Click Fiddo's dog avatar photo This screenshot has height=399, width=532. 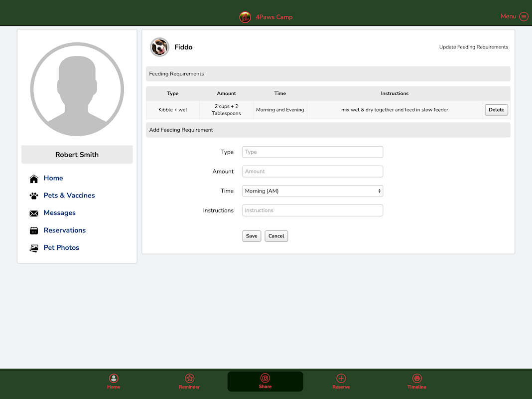click(159, 47)
